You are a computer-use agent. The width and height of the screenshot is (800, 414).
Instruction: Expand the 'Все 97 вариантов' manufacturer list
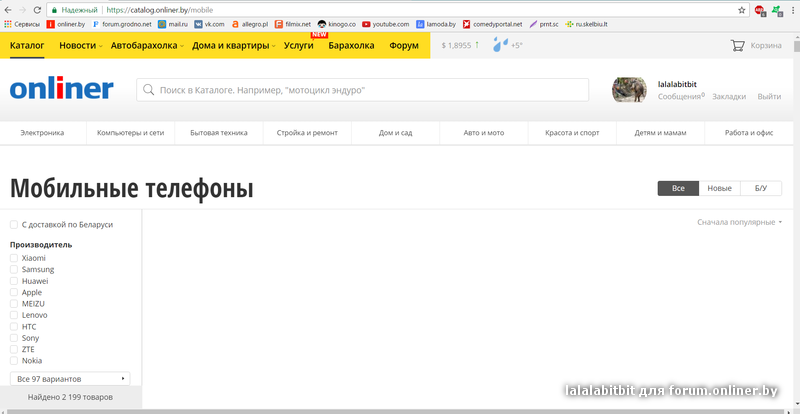[x=71, y=379]
